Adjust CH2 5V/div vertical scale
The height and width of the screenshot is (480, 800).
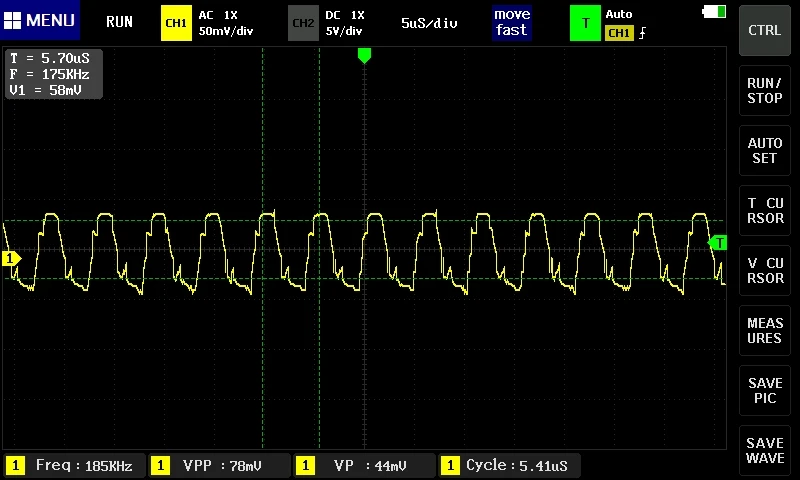coord(344,31)
